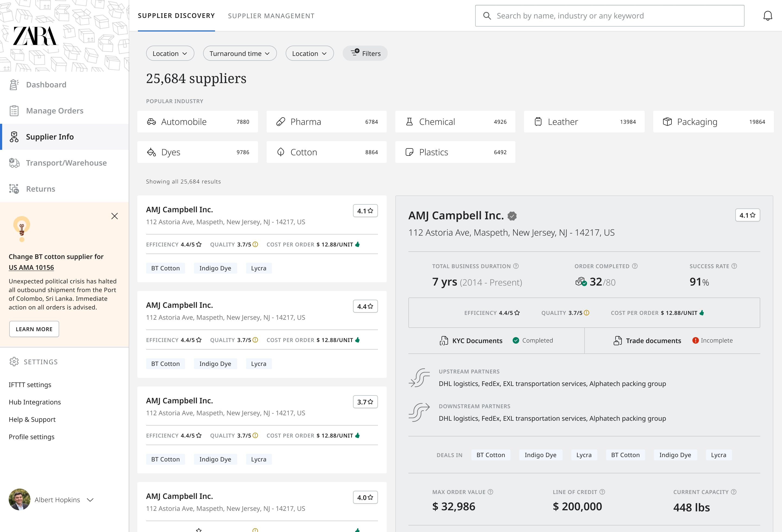Click the Settings gear icon
This screenshot has height=532, width=782.
(14, 362)
